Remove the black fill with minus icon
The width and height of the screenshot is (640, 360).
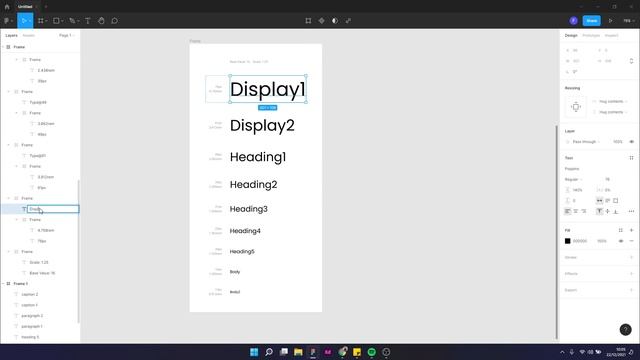tap(631, 241)
